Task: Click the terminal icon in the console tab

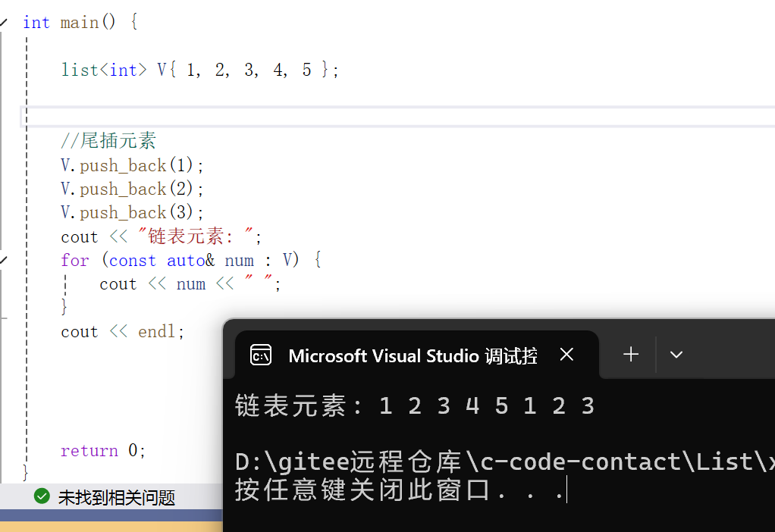Action: click(x=260, y=355)
